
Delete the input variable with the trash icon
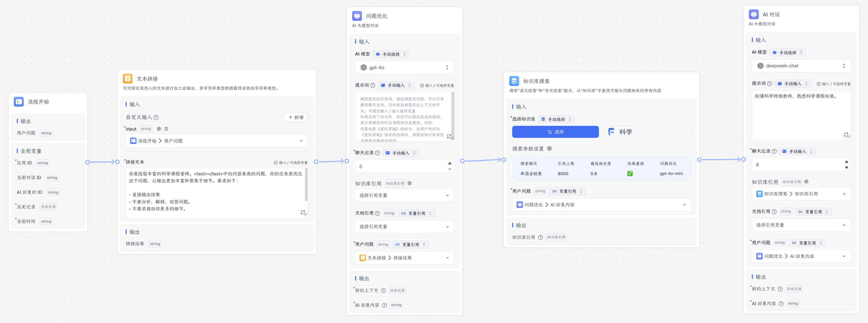pyautogui.click(x=166, y=129)
